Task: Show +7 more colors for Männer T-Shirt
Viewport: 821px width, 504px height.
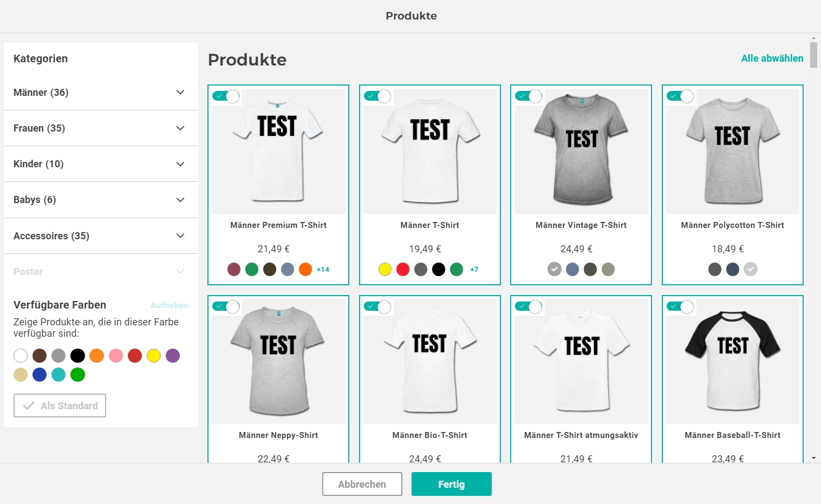Action: pyautogui.click(x=474, y=269)
